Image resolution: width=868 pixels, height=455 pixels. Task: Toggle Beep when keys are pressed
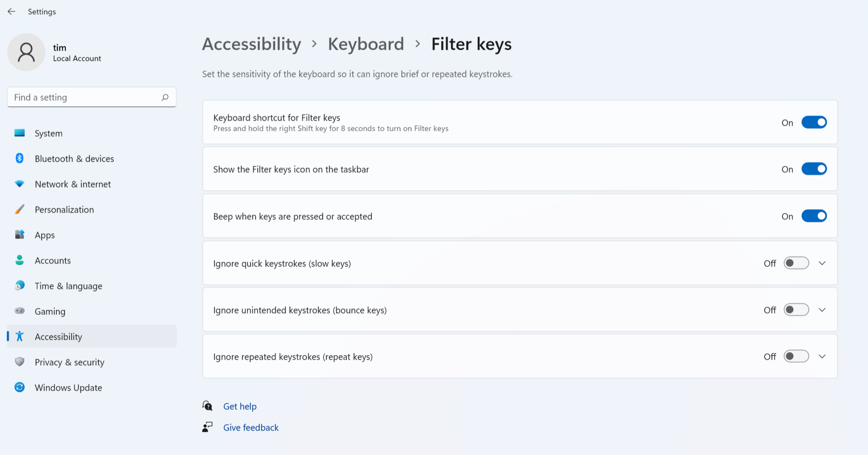[x=814, y=216]
